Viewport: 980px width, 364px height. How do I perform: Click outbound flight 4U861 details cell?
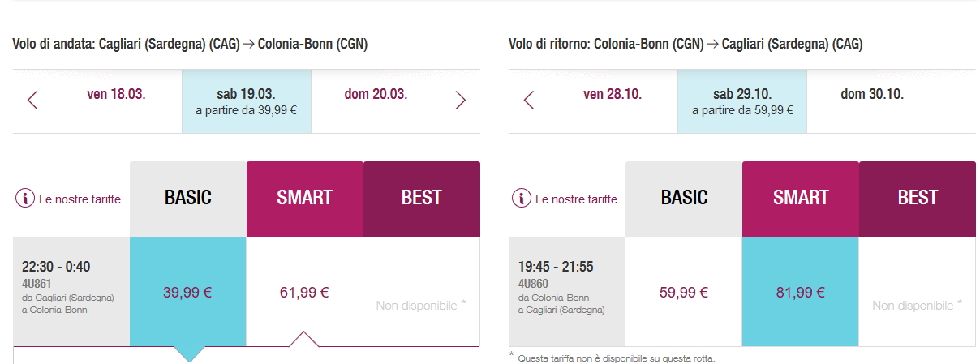[x=71, y=288]
